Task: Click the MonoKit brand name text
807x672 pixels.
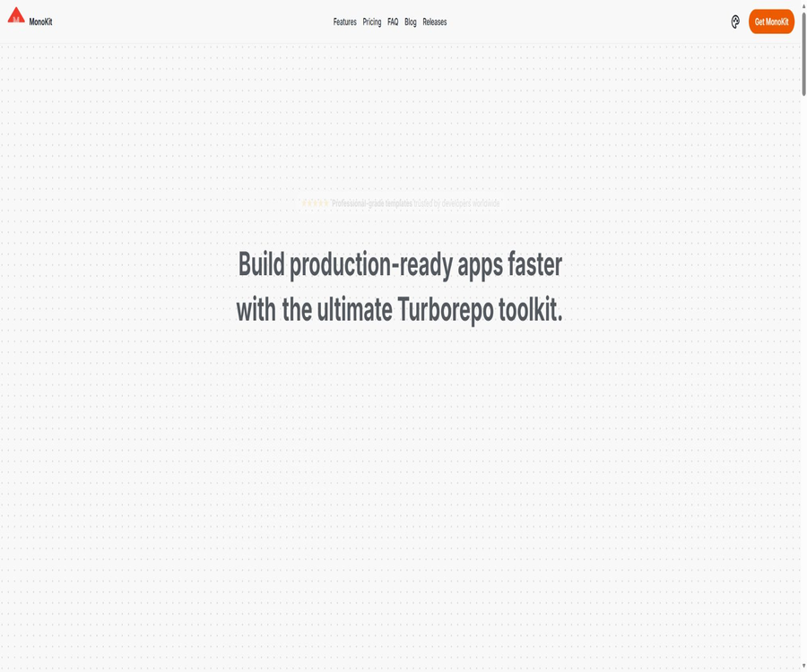Action: [40, 22]
